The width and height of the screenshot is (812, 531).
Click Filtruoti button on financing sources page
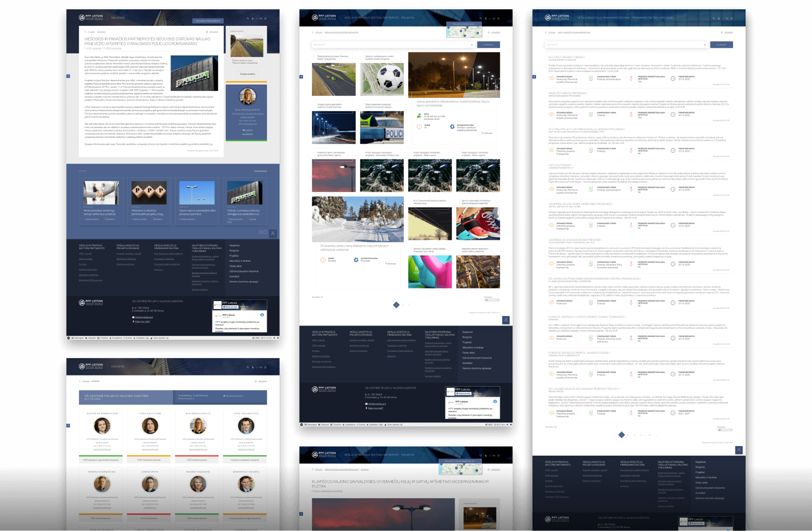coord(721,44)
